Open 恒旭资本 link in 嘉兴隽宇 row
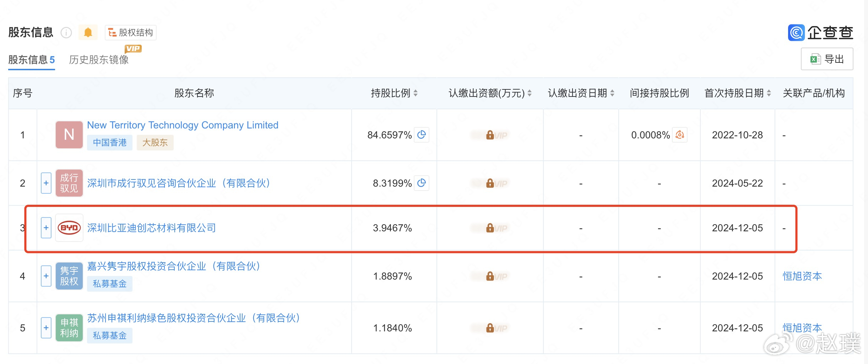The image size is (868, 364). (x=802, y=276)
